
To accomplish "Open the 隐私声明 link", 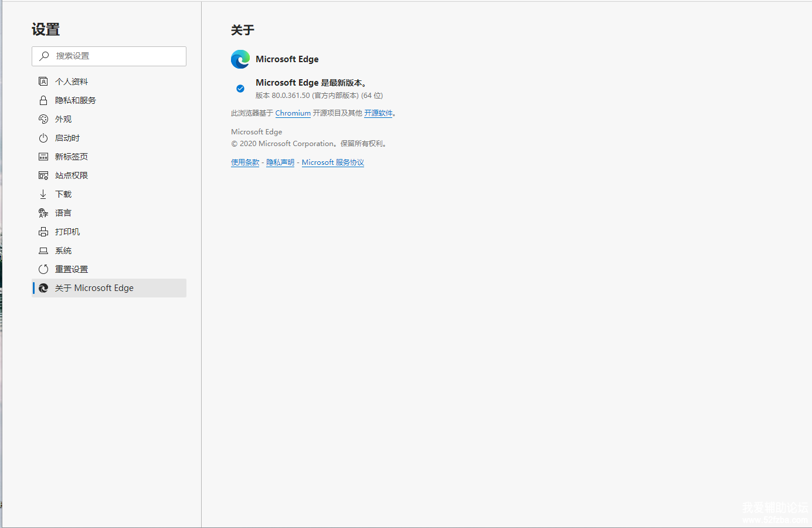I will click(280, 163).
